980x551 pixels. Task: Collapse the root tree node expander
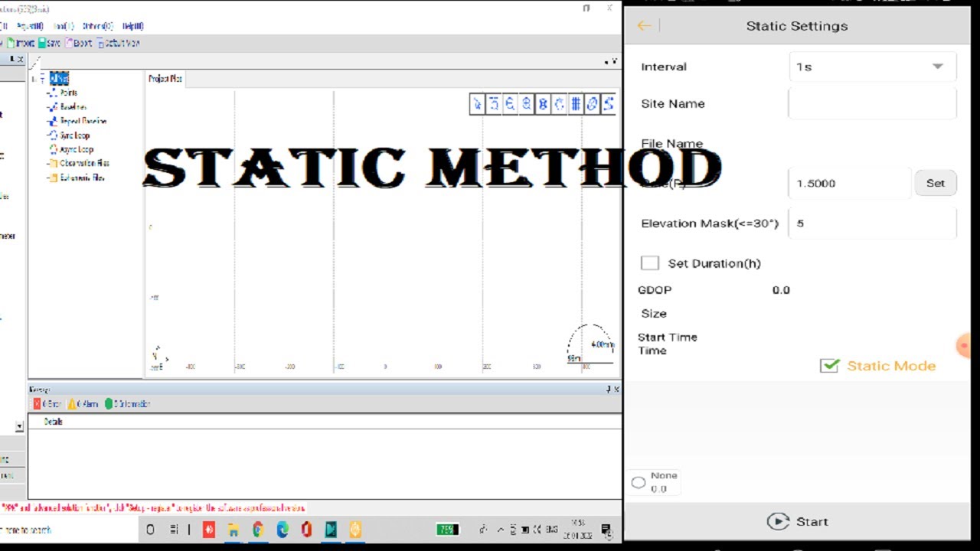coord(34,79)
